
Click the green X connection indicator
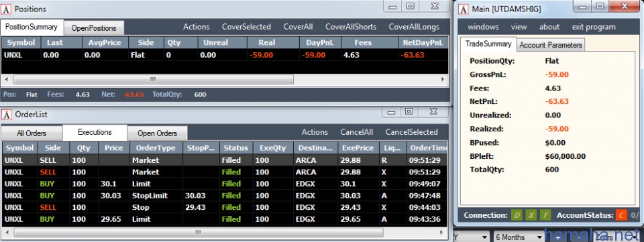click(531, 215)
